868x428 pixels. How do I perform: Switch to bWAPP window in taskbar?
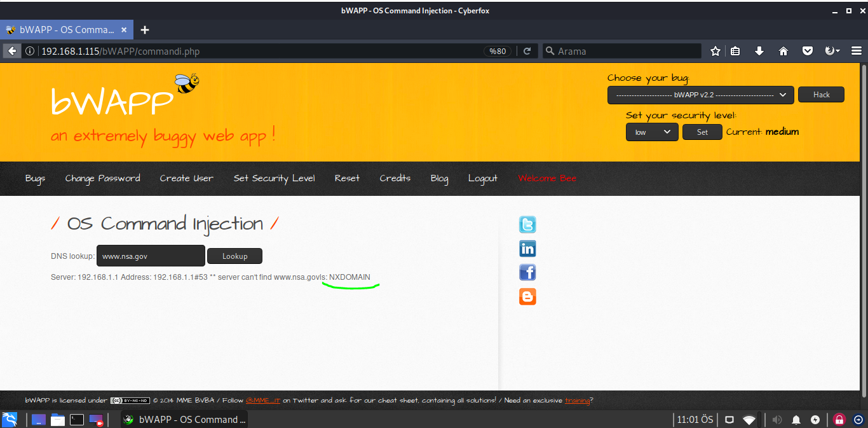(x=183, y=420)
